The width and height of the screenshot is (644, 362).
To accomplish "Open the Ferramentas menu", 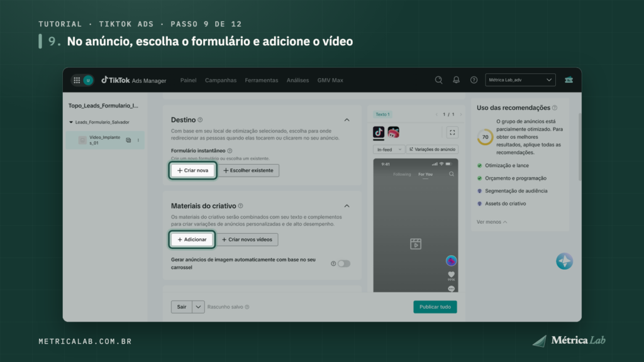I will pyautogui.click(x=261, y=80).
